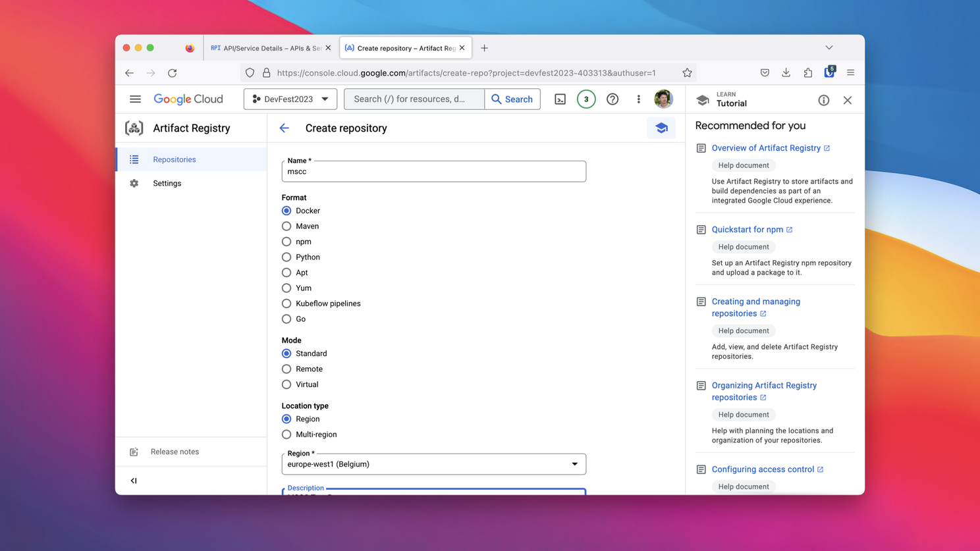Open notifications badge showing 3
This screenshot has width=980, height=551.
click(x=586, y=99)
